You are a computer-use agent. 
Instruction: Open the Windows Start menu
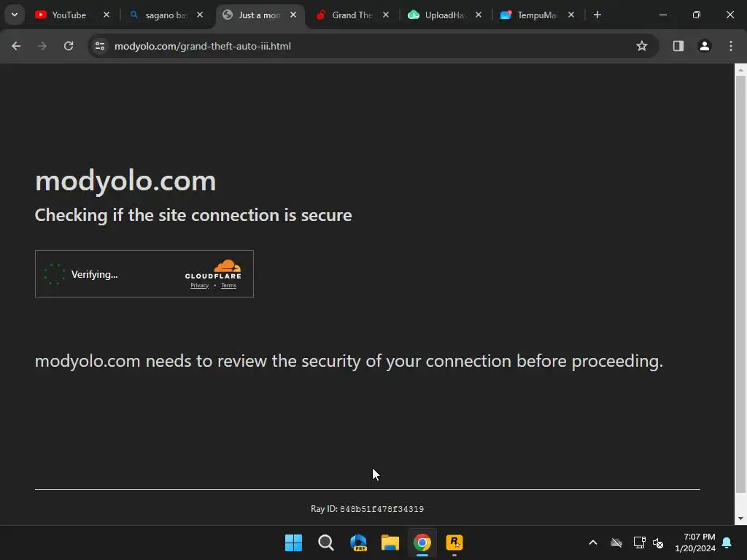tap(293, 542)
